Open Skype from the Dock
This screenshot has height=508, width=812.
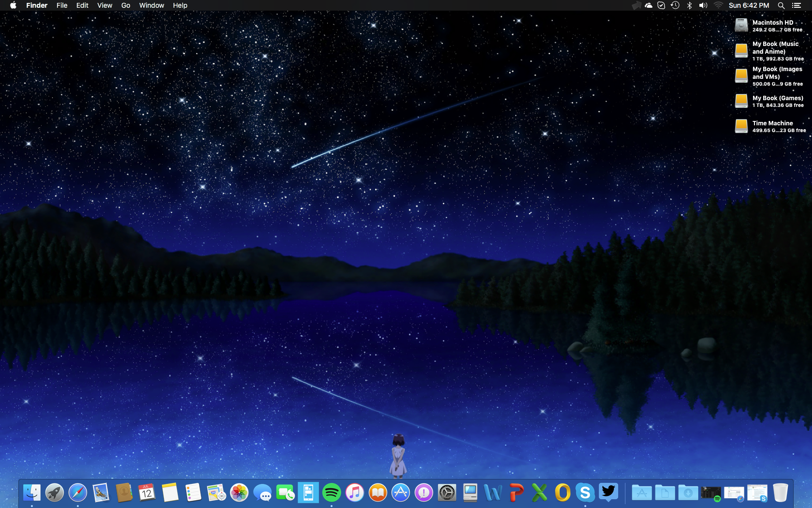click(585, 493)
